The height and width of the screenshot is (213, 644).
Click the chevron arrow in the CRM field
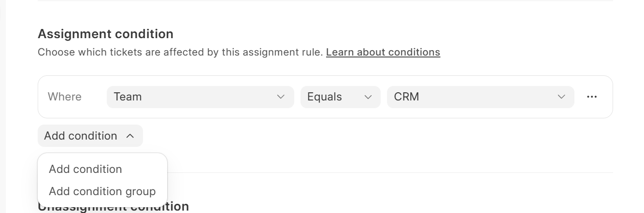[561, 97]
